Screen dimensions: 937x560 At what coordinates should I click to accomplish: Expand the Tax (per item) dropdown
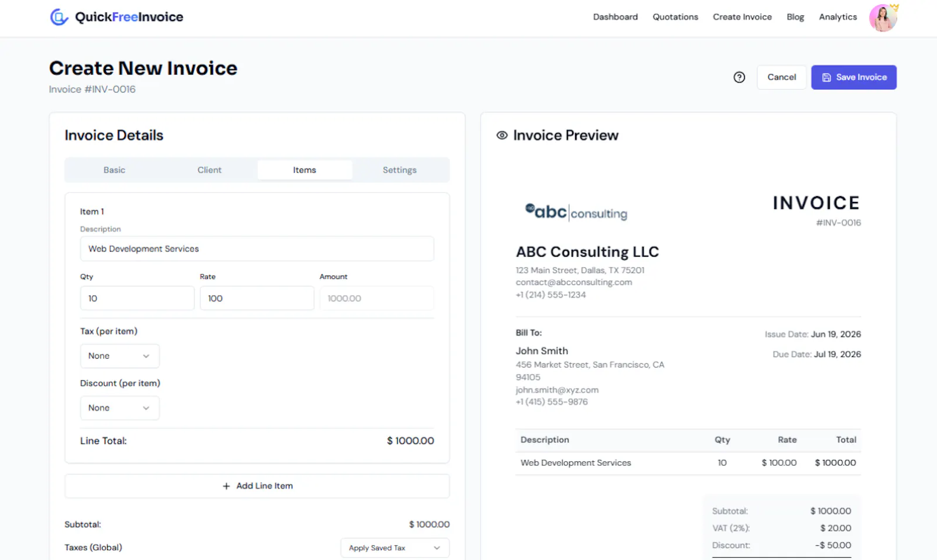pos(119,356)
